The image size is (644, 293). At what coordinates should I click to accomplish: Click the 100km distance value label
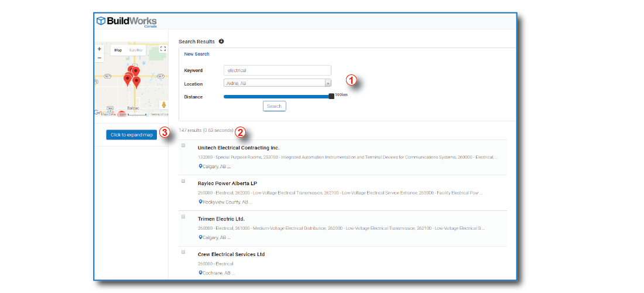click(x=341, y=94)
